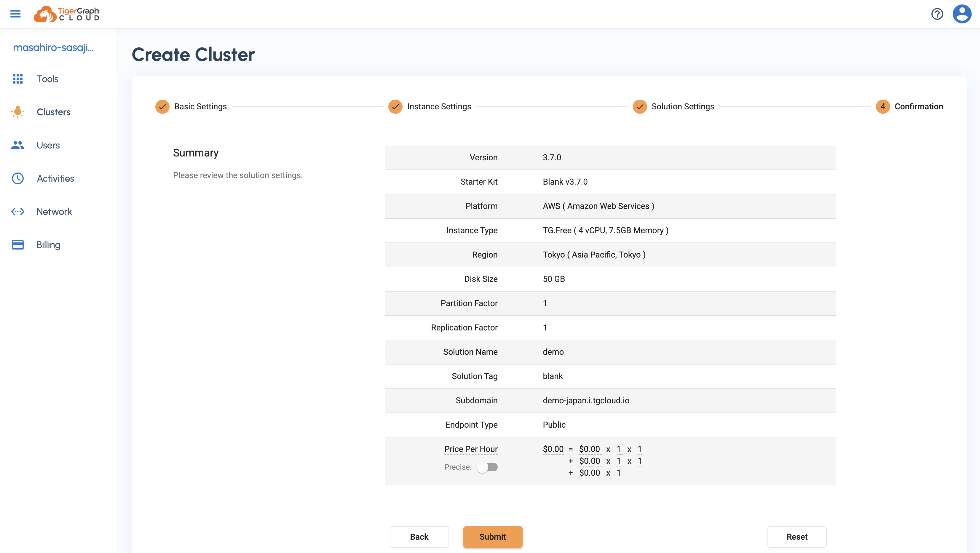Open the user account avatar
The image size is (980, 553).
(962, 14)
